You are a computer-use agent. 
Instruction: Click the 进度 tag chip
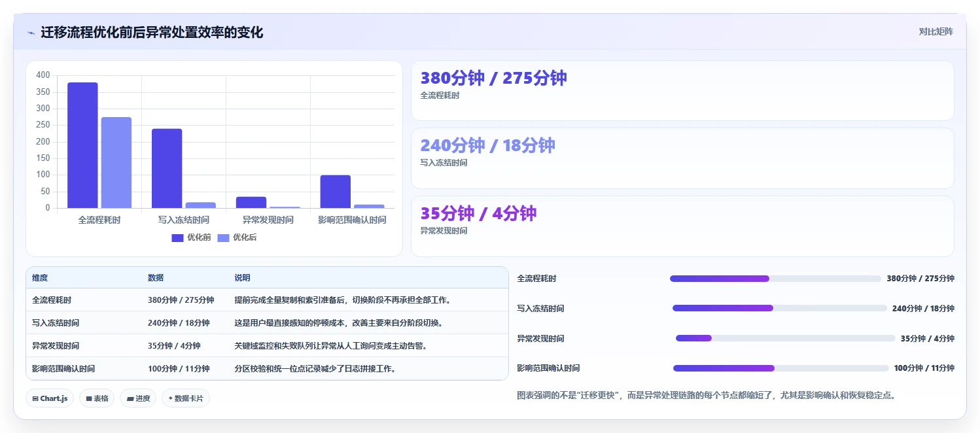138,398
